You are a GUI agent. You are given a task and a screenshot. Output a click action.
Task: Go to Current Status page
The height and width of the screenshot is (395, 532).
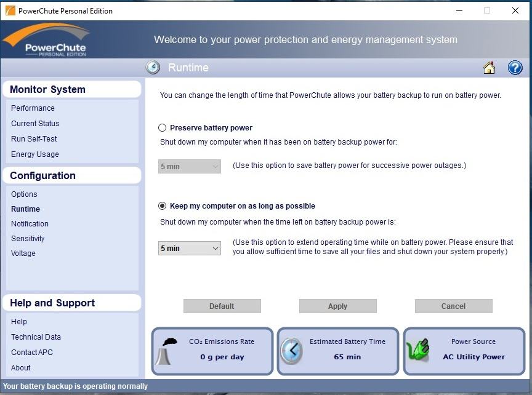point(35,124)
